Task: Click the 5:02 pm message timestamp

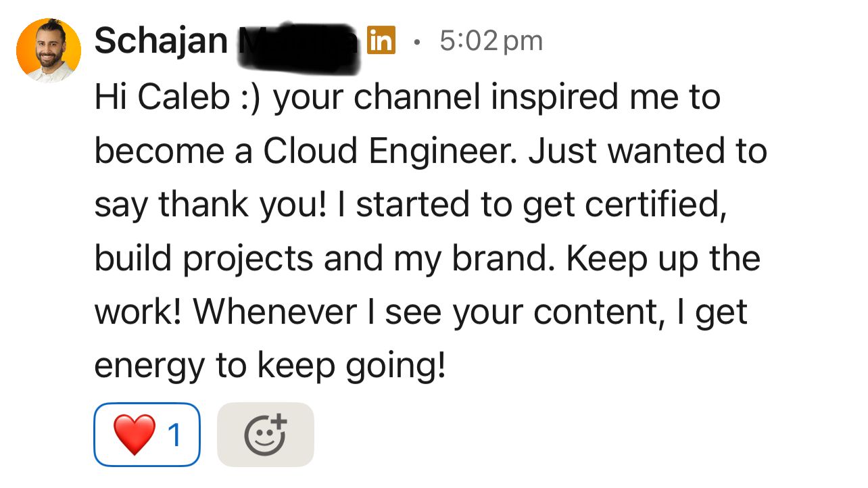Action: tap(491, 41)
